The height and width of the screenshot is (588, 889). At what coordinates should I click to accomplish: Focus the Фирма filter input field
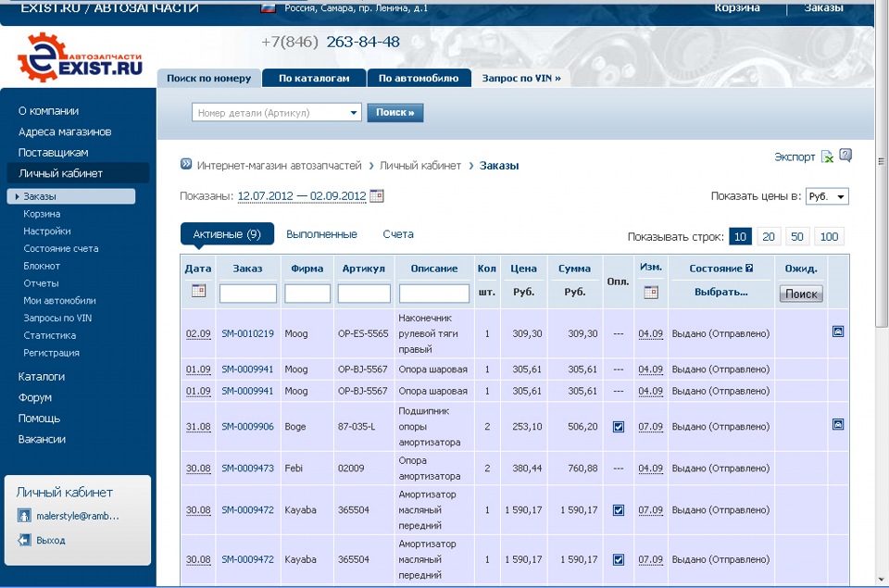[x=307, y=294]
